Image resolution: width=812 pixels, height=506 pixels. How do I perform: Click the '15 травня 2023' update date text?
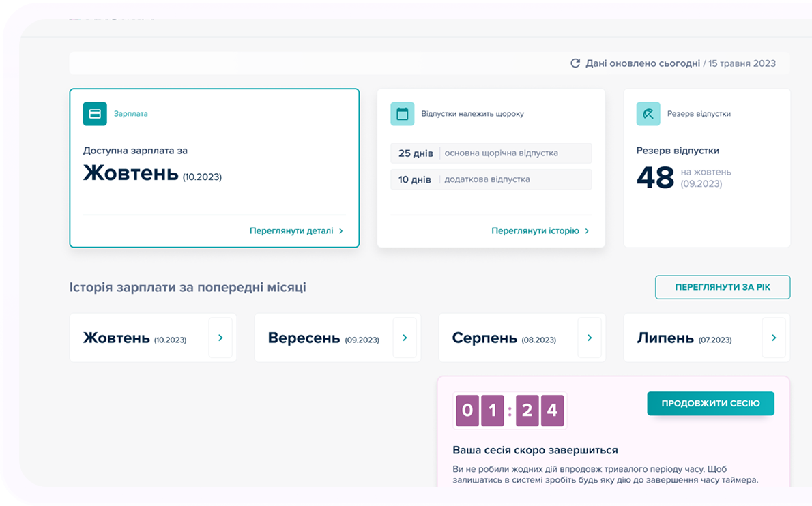coord(742,63)
